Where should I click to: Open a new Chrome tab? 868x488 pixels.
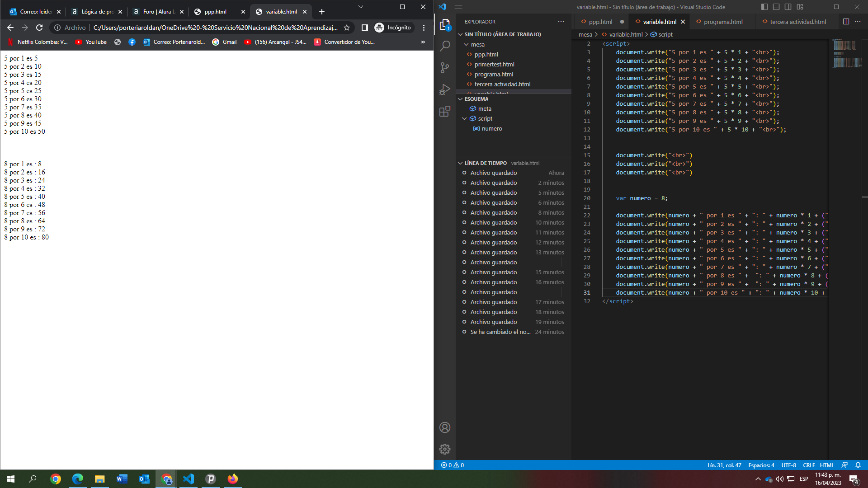tap(322, 12)
